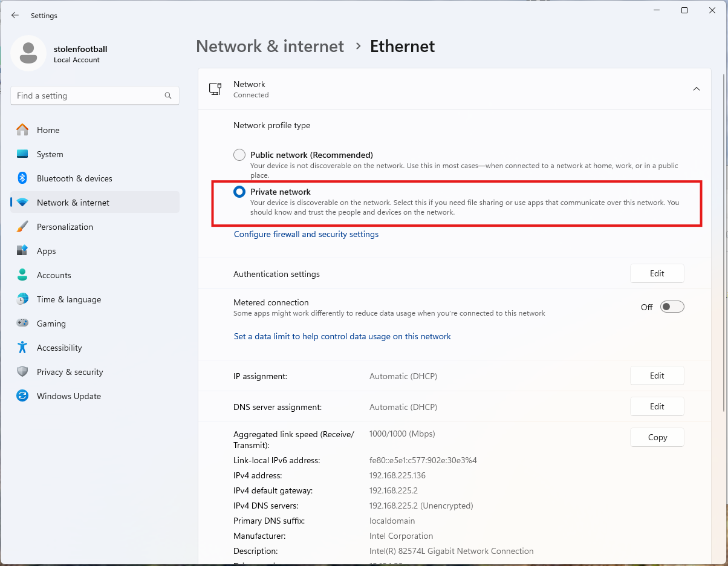Click the user profile avatar

point(28,53)
